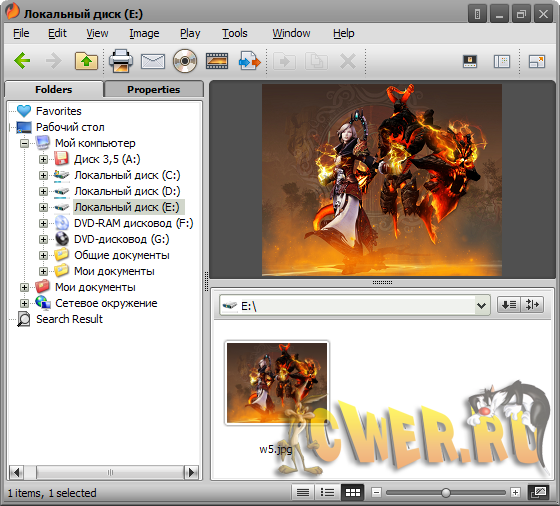This screenshot has width=560, height=506.
Task: Go up one folder level
Action: [86, 61]
